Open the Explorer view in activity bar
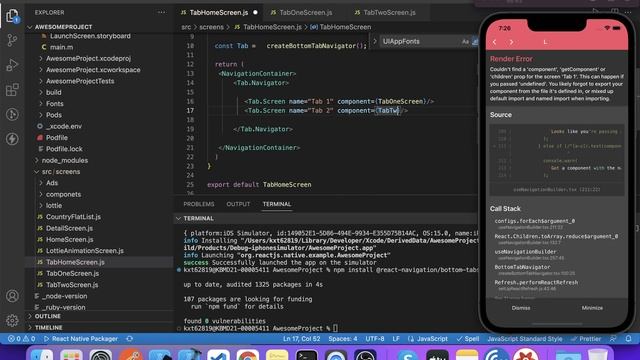 (x=12, y=16)
